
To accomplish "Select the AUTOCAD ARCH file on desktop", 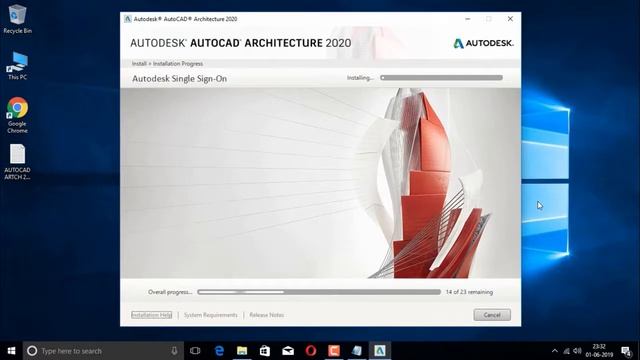I will pos(17,162).
